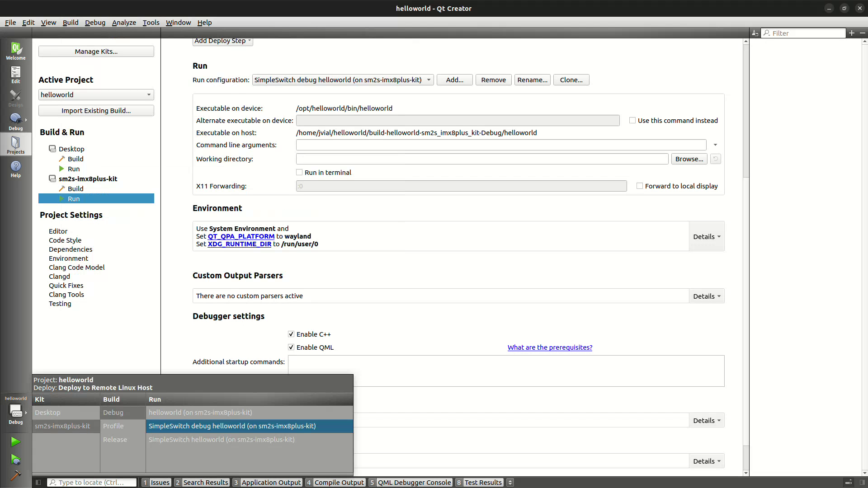Expand the Add Deploy Step dropdown
The width and height of the screenshot is (868, 488).
223,41
